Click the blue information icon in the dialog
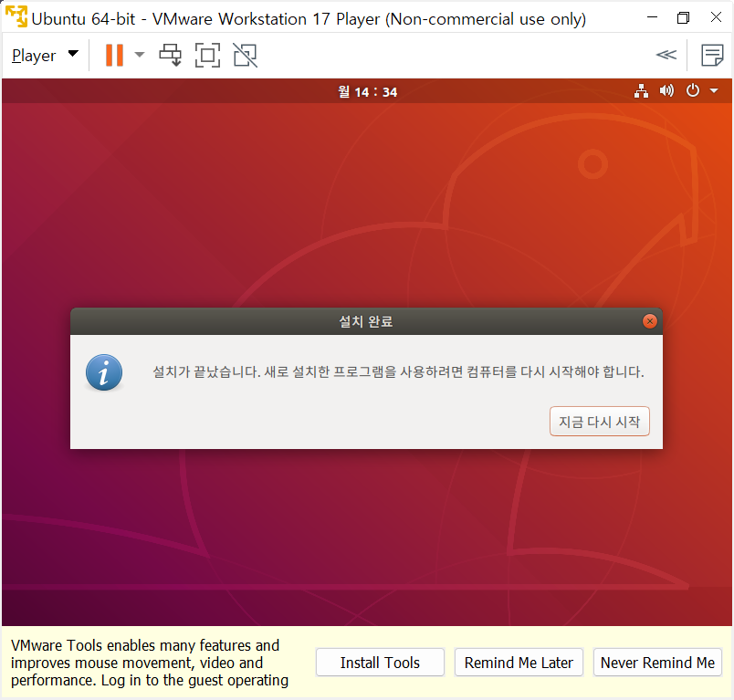Viewport: 734px width, 700px height. 104,372
